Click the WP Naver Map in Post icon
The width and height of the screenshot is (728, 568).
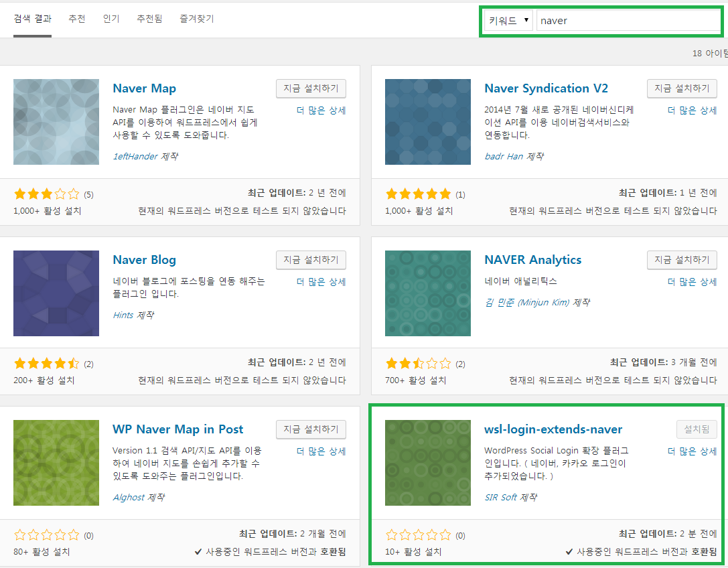[56, 463]
